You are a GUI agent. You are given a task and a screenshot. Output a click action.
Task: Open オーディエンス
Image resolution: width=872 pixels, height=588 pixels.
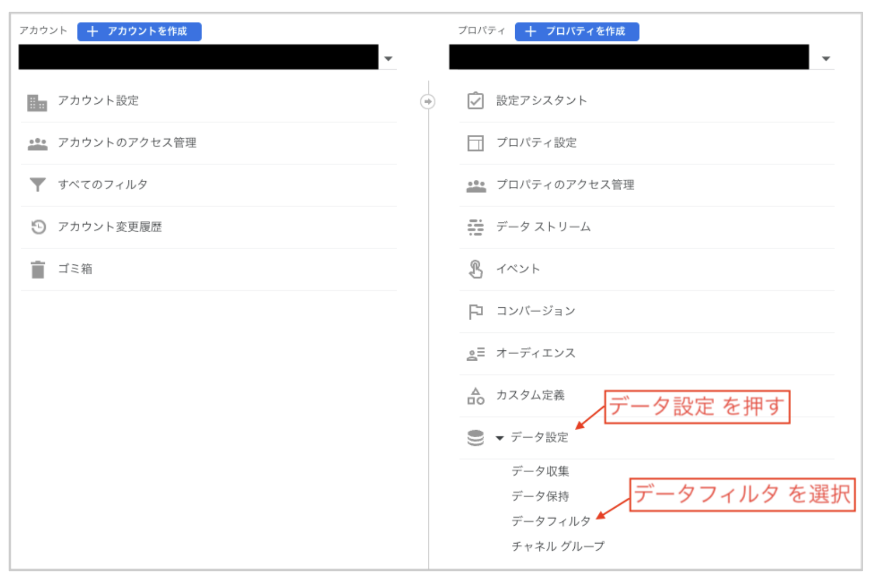point(536,353)
